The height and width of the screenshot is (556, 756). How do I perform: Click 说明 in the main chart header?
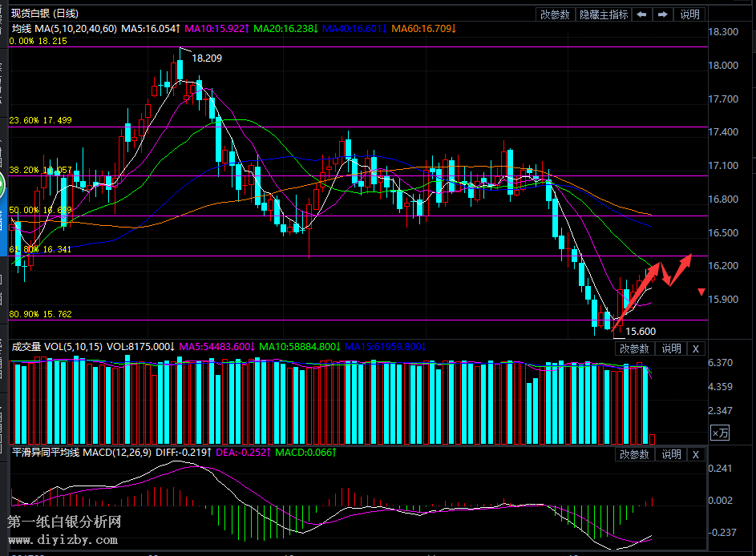pos(689,14)
